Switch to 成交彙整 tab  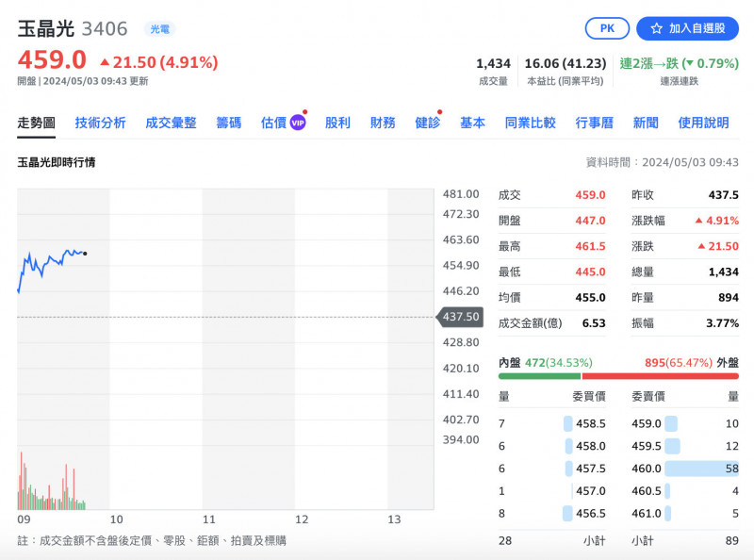[x=171, y=123]
